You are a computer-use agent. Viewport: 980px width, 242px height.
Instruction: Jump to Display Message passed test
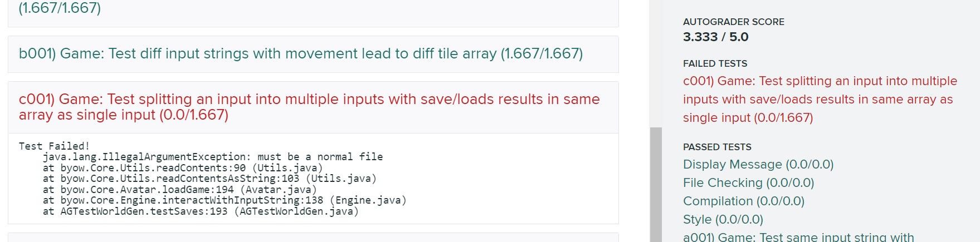click(x=758, y=165)
